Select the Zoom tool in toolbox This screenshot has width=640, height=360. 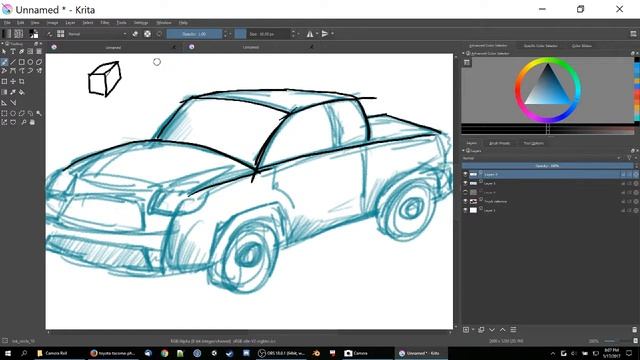pyautogui.click(x=24, y=122)
